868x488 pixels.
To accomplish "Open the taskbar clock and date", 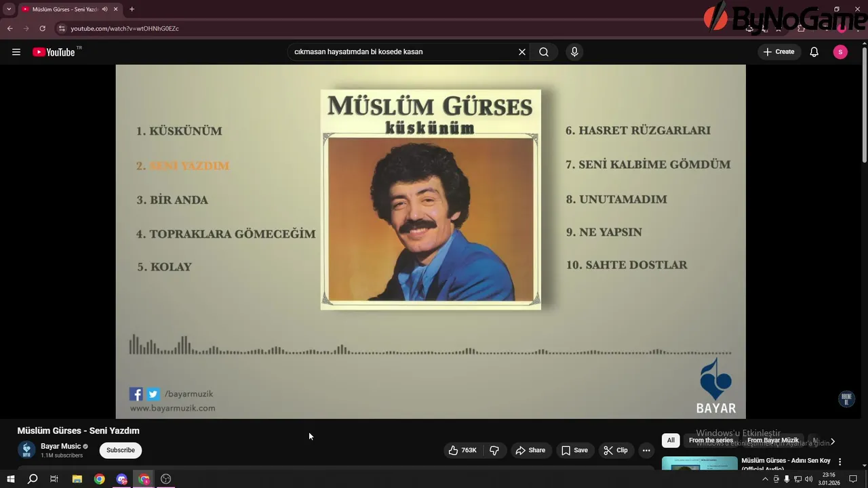I will tap(829, 479).
